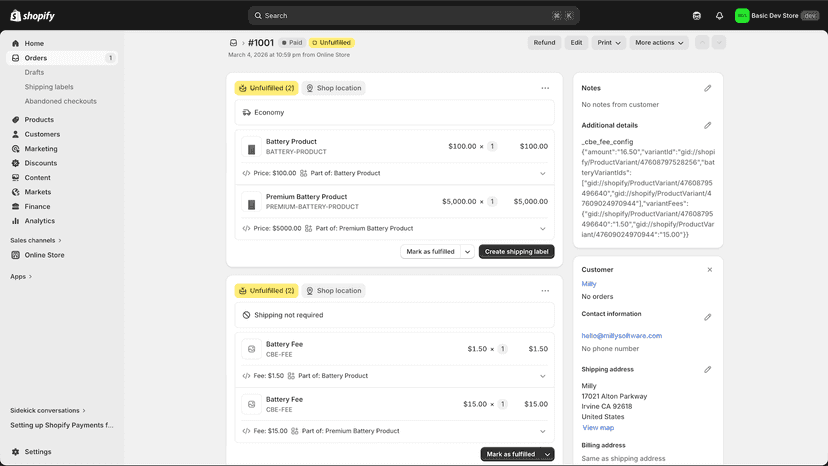This screenshot has width=828, height=466.
Task: Go to the previous order arrow
Action: [x=702, y=42]
